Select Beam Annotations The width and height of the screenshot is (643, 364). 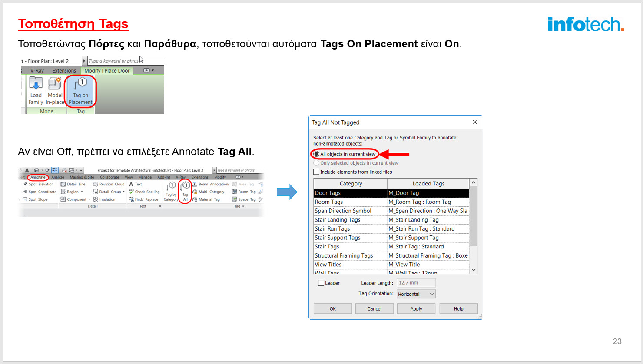[211, 184]
